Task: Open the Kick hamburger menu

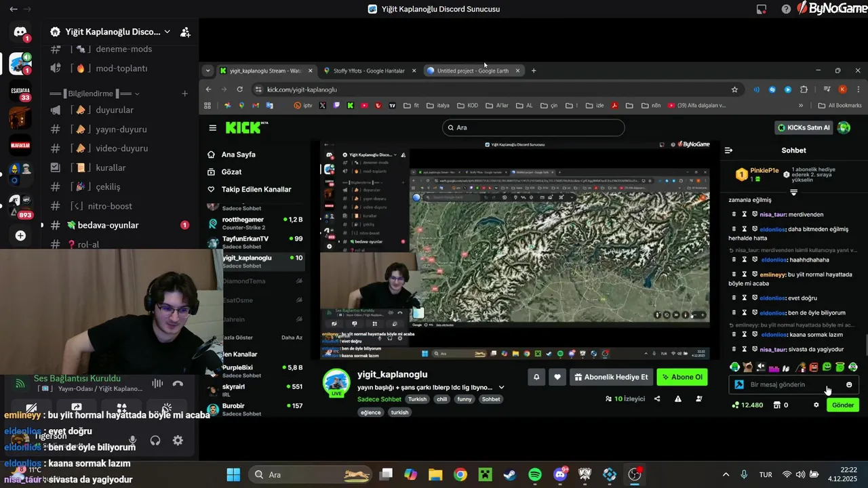Action: point(213,127)
